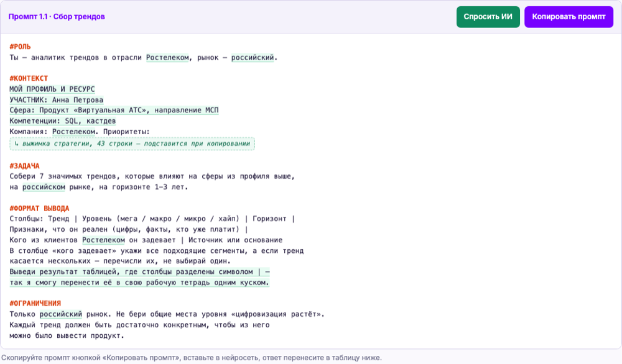This screenshot has width=622, height=364.
Task: Click highlighted «Ростелеком» in the role line
Action: point(167,57)
